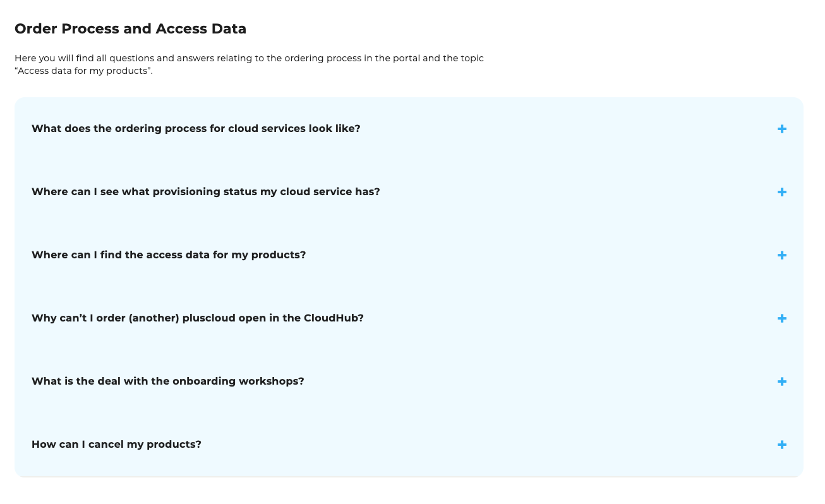Click the plus icon for the pluscloud open question
825x504 pixels.
pyautogui.click(x=782, y=318)
